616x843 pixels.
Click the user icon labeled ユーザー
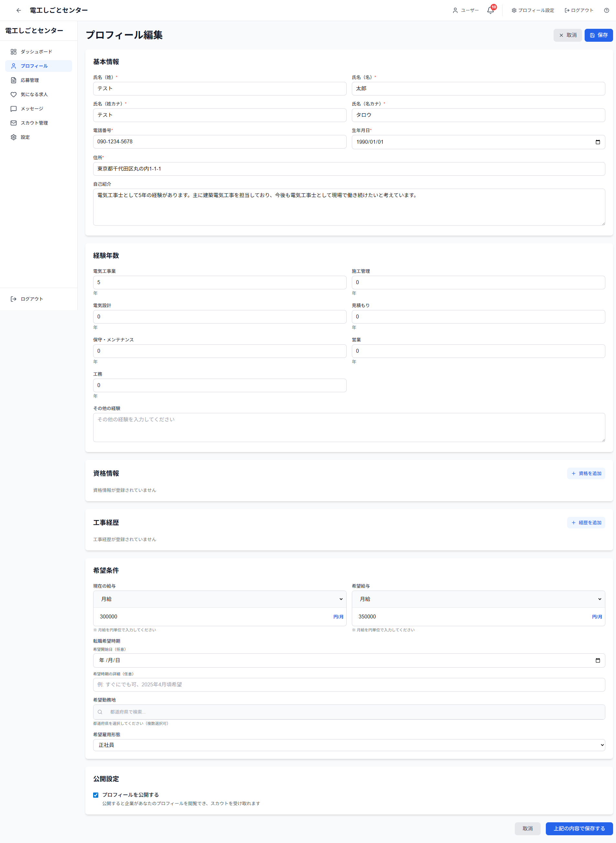(455, 10)
